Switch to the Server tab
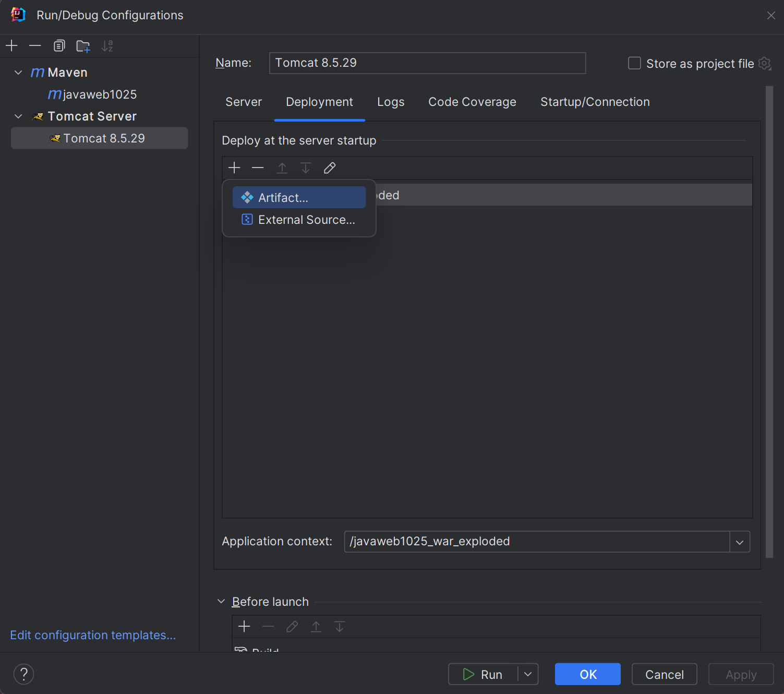The image size is (784, 694). 244,102
